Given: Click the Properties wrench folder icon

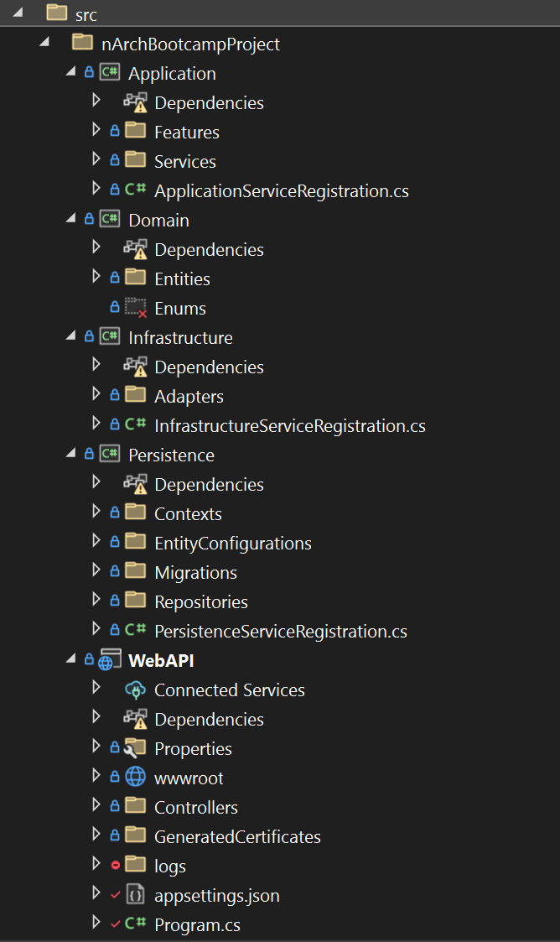Looking at the screenshot, I should tap(135, 748).
